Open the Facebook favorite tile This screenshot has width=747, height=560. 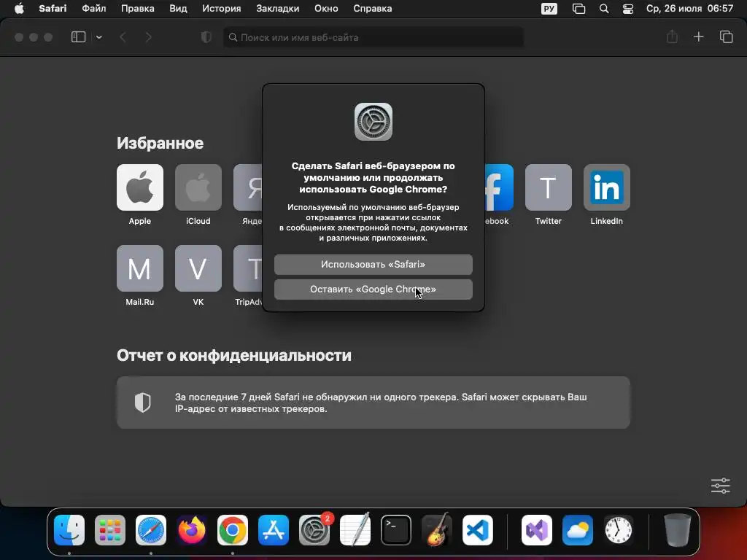[x=499, y=187]
